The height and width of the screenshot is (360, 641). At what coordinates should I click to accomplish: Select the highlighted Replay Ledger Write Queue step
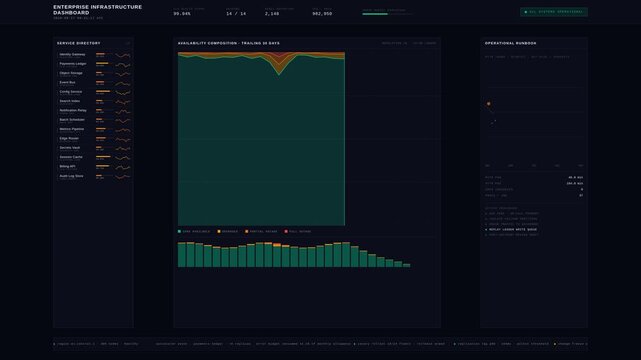(511, 230)
